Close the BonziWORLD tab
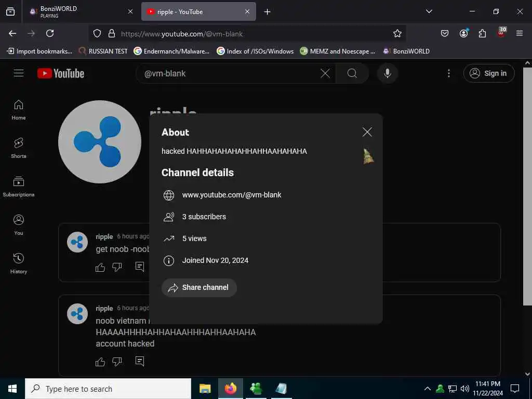Screen dimensions: 532x399 point(130,11)
